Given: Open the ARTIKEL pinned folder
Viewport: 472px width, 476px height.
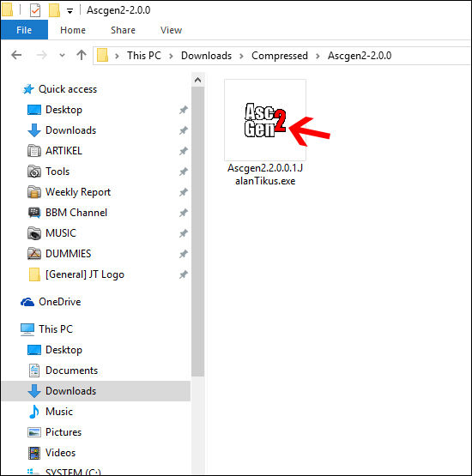Looking at the screenshot, I should tap(64, 151).
